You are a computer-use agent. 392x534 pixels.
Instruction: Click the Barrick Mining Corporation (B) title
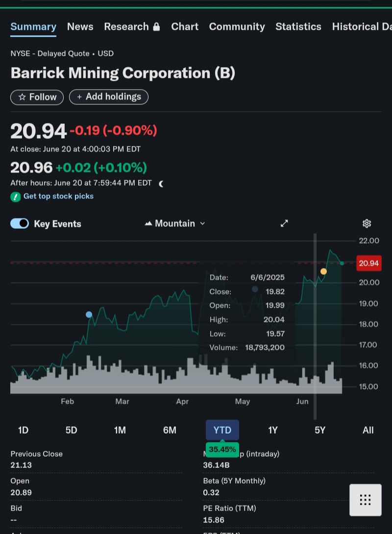click(x=122, y=73)
